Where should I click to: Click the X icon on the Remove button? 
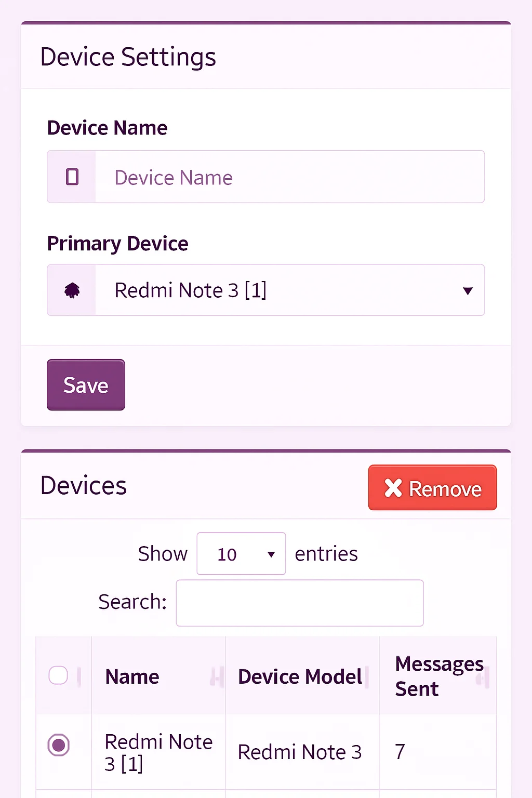pyautogui.click(x=393, y=488)
